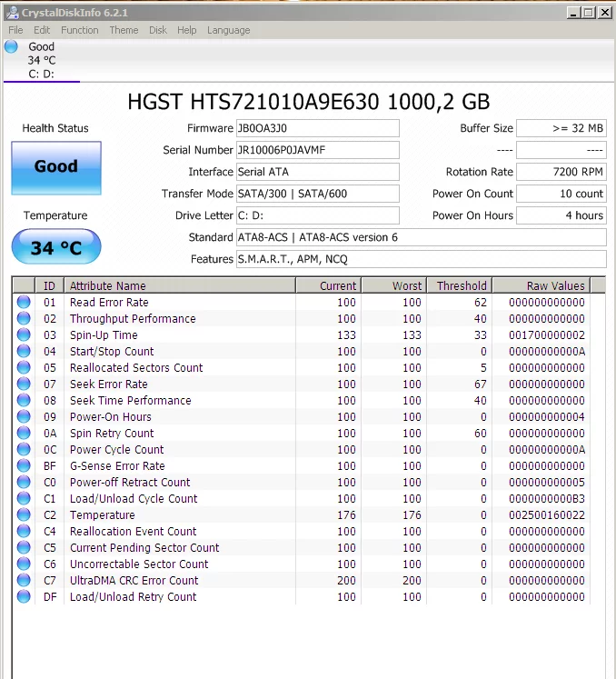Click status icon for UltraDMA CRC Error Count

click(x=24, y=580)
